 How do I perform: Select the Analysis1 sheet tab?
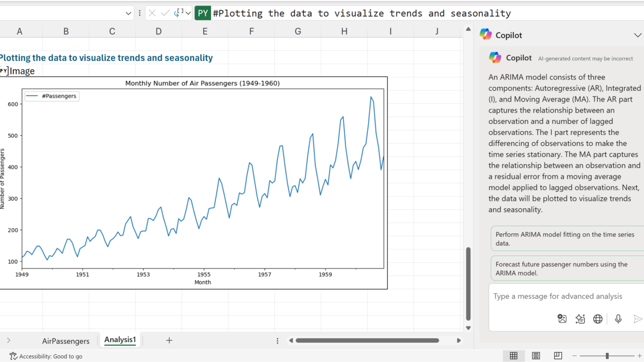click(120, 340)
